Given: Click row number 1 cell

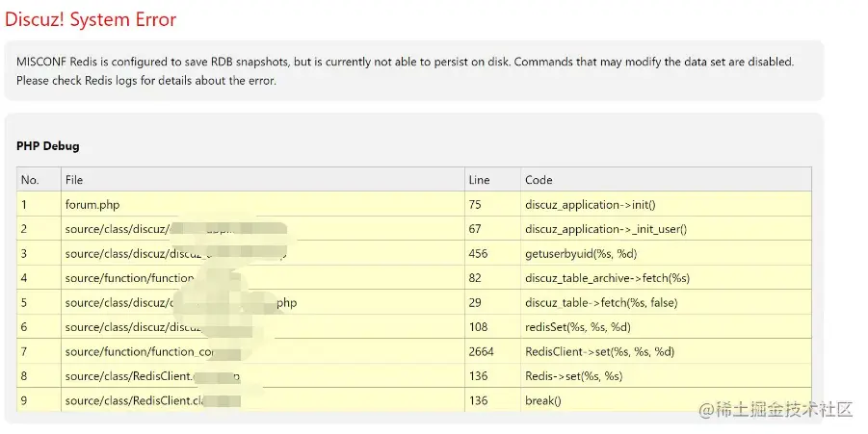Looking at the screenshot, I should [x=39, y=204].
